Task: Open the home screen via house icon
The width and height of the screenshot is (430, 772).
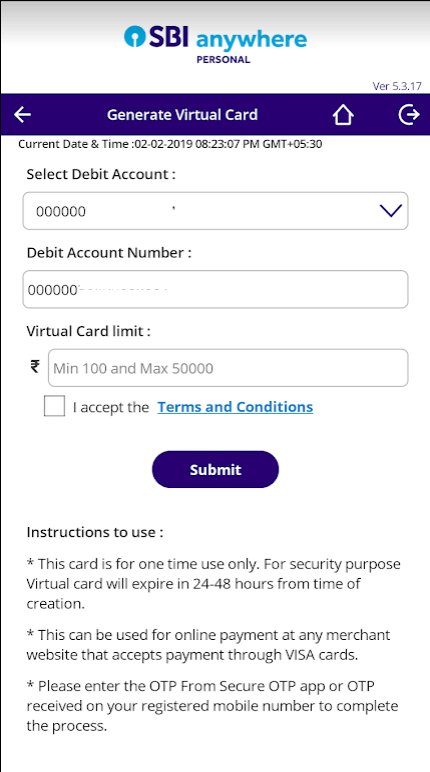Action: [x=343, y=115]
